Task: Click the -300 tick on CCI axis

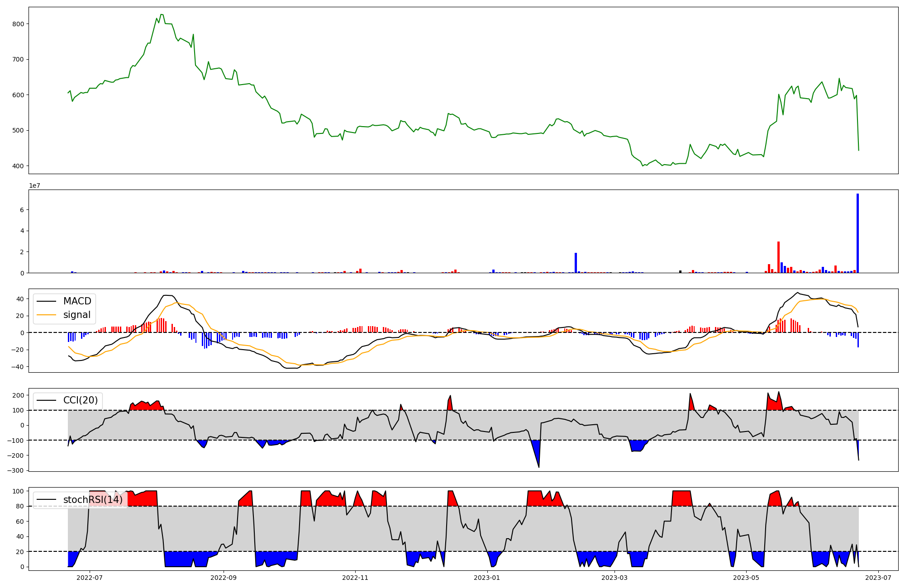Action: 15,470
